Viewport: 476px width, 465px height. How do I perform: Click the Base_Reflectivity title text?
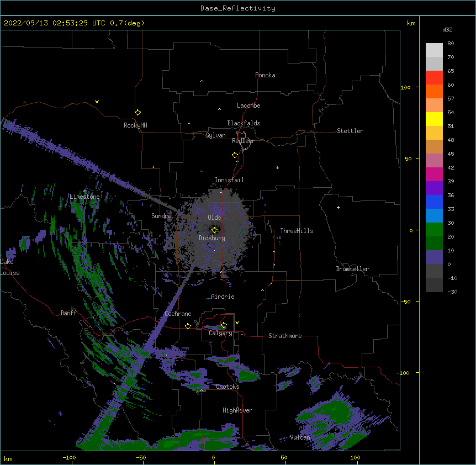click(238, 8)
